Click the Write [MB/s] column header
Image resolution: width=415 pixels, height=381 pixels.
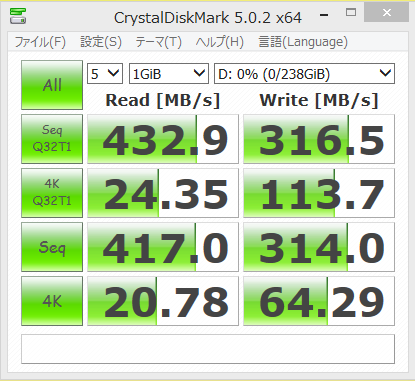(319, 100)
